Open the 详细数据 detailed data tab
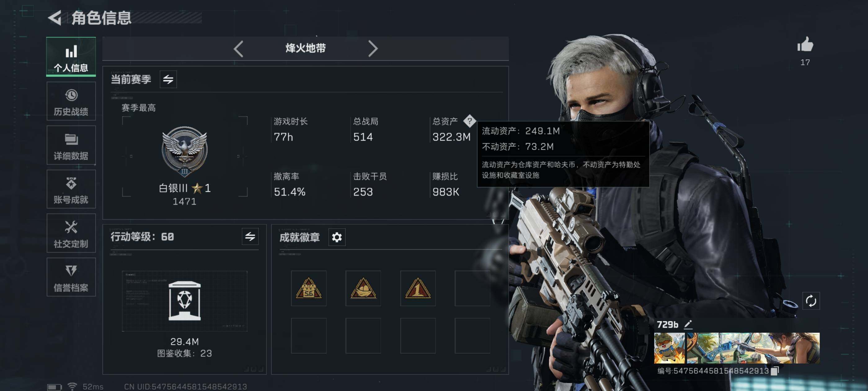The width and height of the screenshot is (868, 391). point(71,146)
